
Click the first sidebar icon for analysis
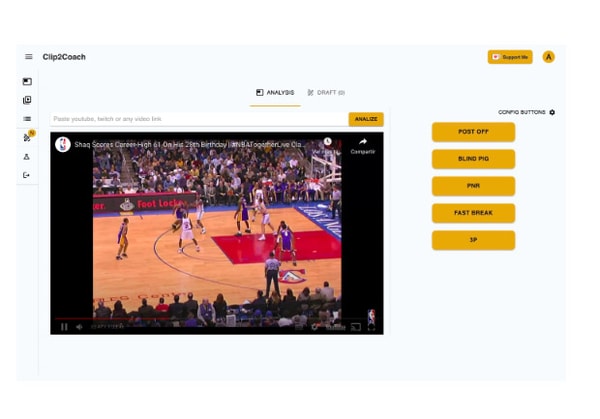pos(28,82)
